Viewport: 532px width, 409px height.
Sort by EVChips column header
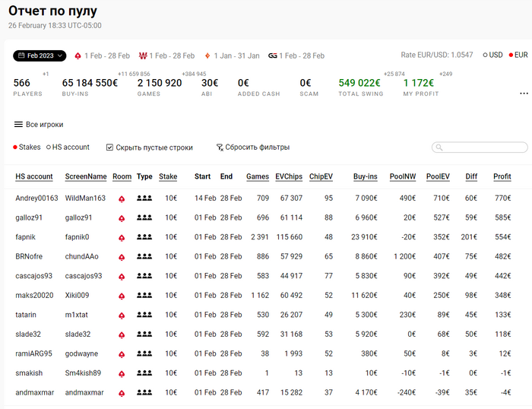[x=289, y=176]
